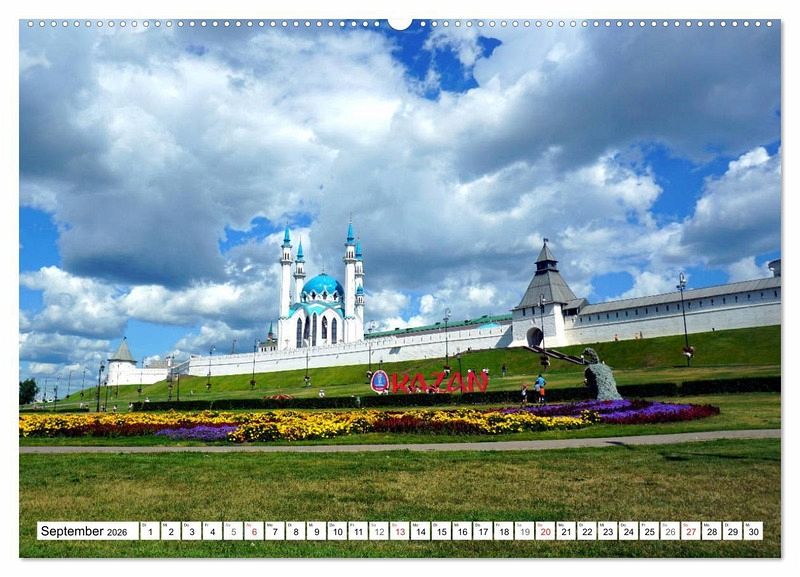This screenshot has width=800, height=577.
Task: Select day 19 in the calendar strip
Action: [524, 531]
